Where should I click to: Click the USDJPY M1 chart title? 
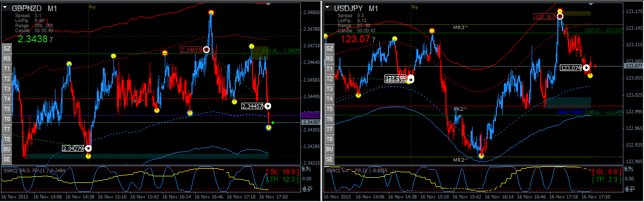356,9
